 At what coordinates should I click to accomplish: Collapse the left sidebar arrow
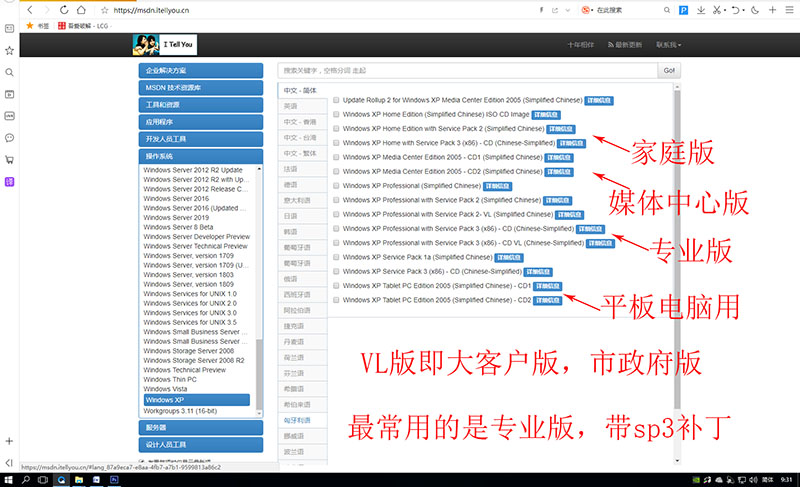click(x=9, y=463)
